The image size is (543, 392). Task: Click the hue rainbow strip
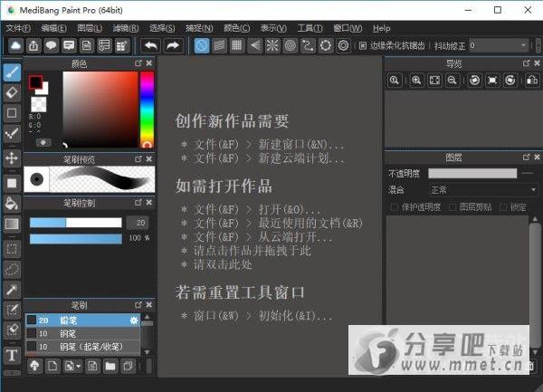pos(147,110)
